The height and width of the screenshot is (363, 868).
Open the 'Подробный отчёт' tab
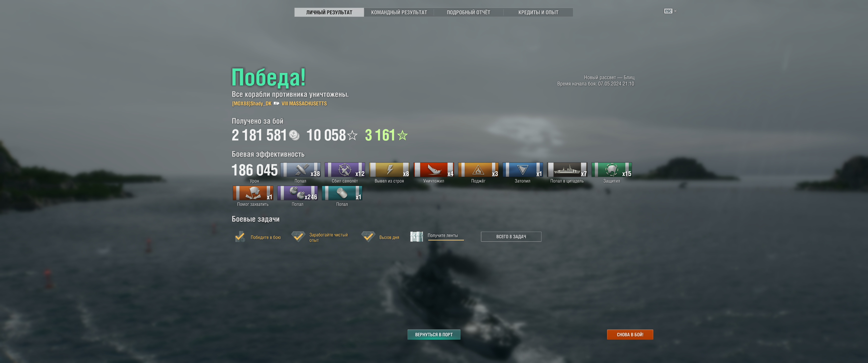468,12
